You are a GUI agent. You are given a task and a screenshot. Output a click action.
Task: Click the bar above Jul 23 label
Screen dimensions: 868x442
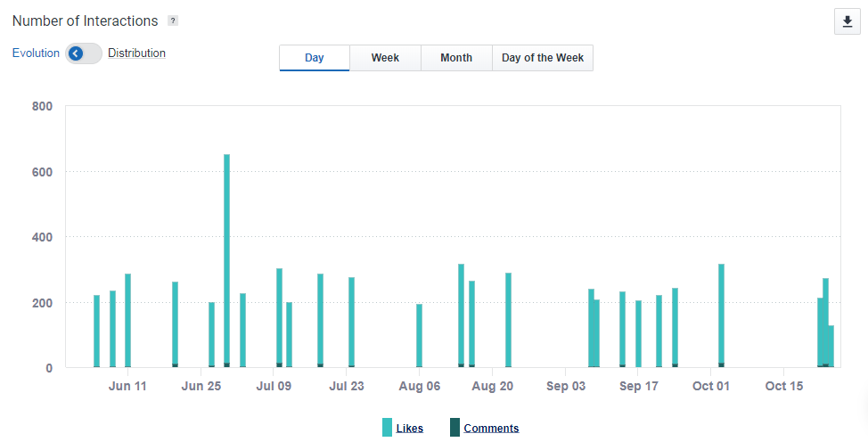coord(351,323)
